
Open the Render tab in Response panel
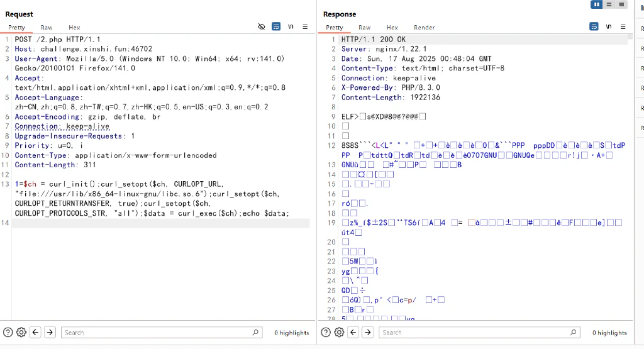tap(425, 28)
